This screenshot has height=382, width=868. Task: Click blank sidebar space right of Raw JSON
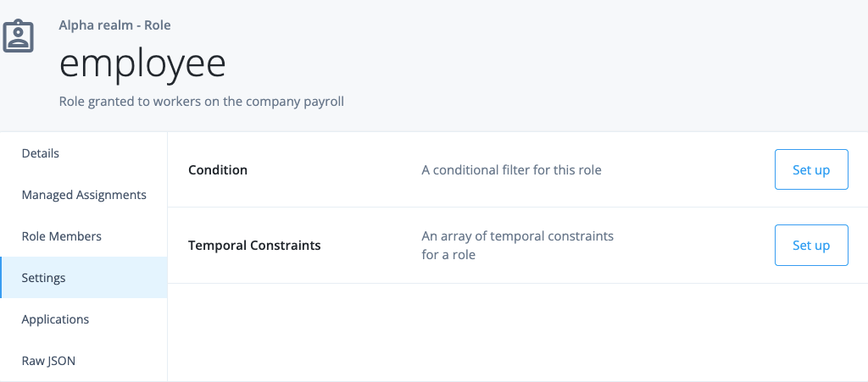coord(127,361)
